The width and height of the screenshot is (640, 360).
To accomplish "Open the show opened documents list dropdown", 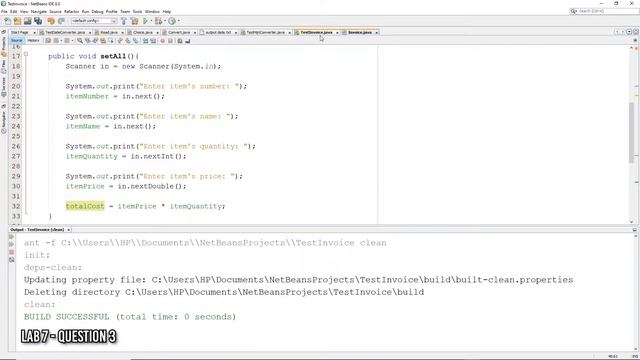I will point(629,32).
